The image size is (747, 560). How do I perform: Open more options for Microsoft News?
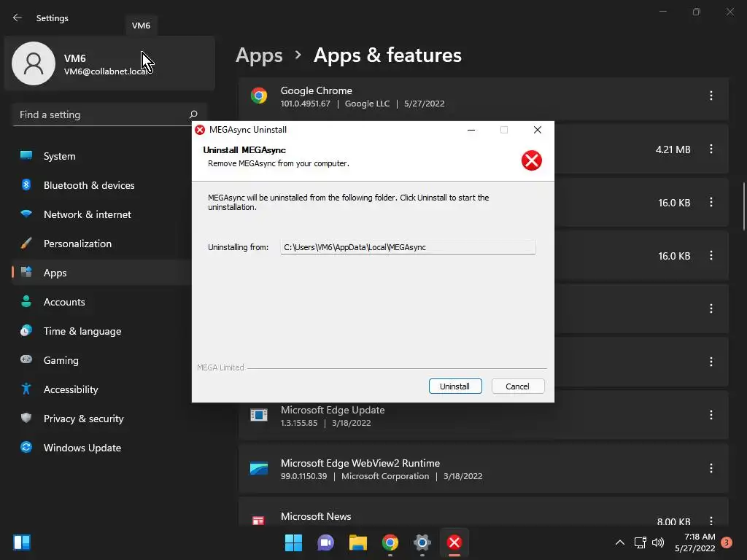point(711,521)
